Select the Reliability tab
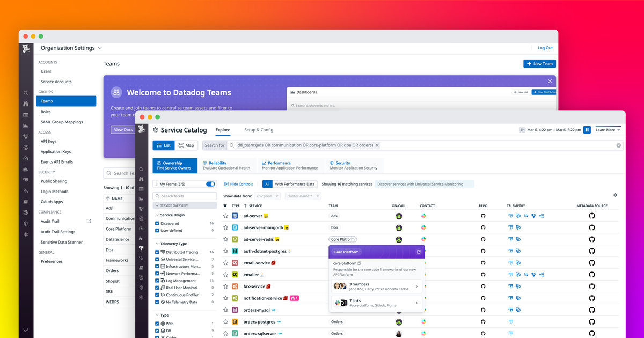This screenshot has height=338, width=644. tap(226, 165)
